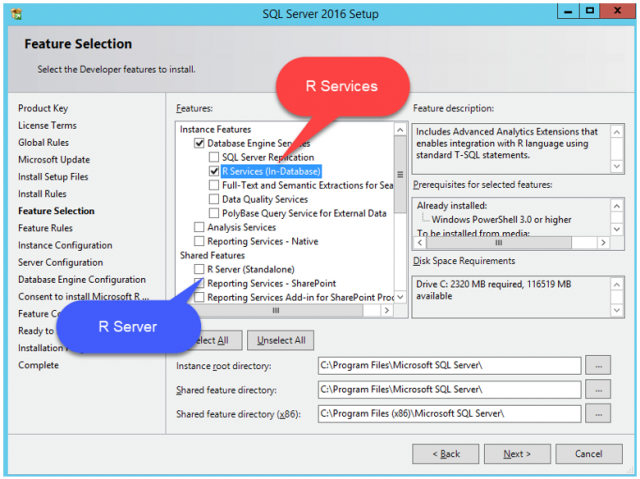Select Data Quality Services row text
The height and width of the screenshot is (479, 640).
pyautogui.click(x=265, y=199)
